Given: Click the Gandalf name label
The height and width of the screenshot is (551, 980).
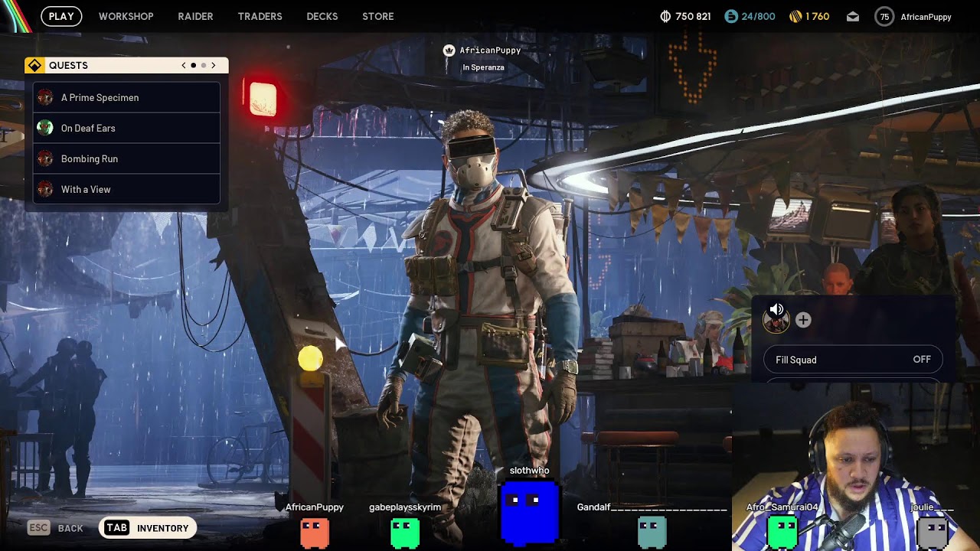Looking at the screenshot, I should tap(652, 507).
